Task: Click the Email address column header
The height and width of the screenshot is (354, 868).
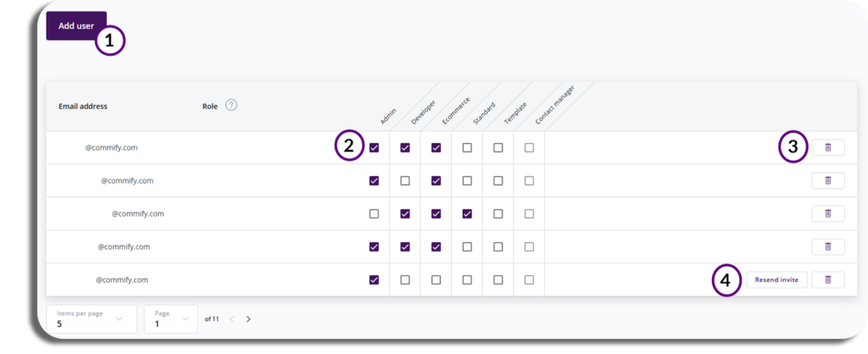Action: point(83,106)
